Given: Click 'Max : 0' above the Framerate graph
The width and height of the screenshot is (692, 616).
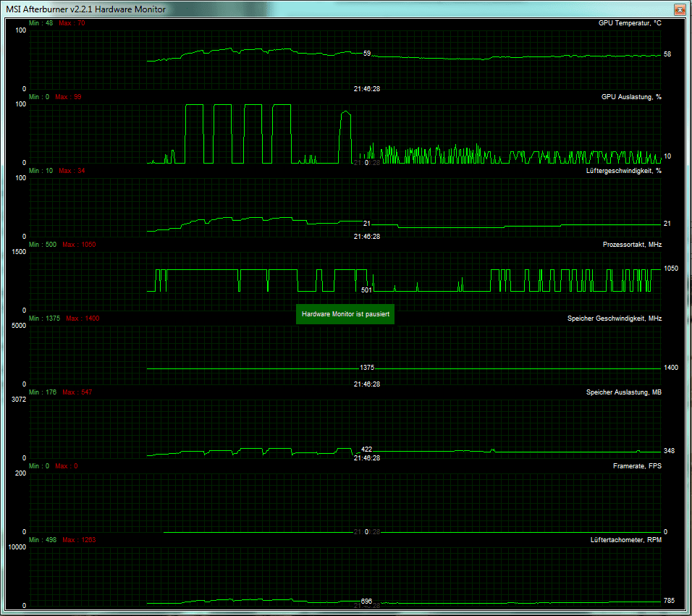Looking at the screenshot, I should tap(66, 466).
